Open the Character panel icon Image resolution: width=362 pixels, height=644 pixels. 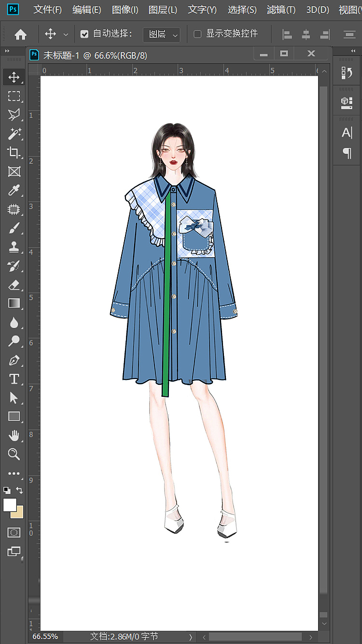pos(347,133)
